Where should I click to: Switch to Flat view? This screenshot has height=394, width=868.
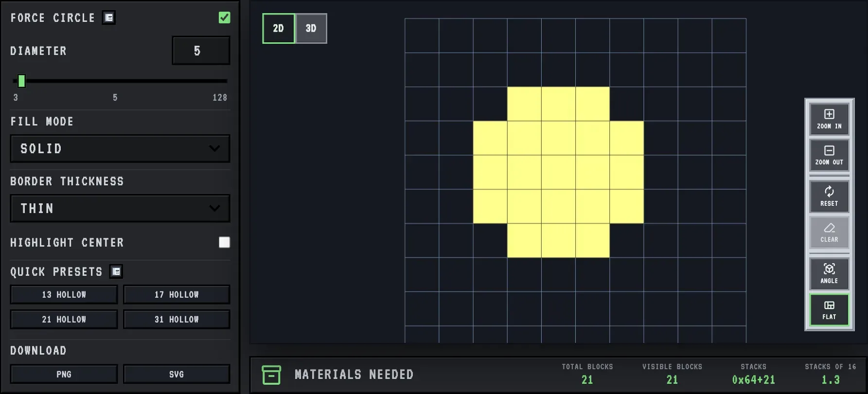[829, 310]
